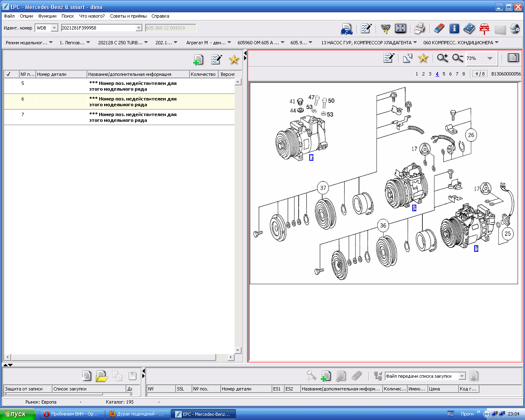The width and height of the screenshot is (525, 420).
Task: Click parts list horizontal scrollbar right arrow
Action: [231, 357]
